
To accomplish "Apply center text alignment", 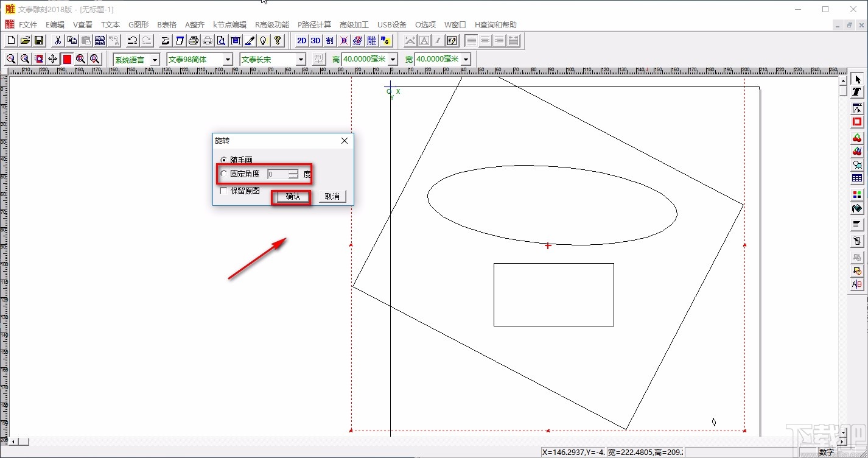I will point(486,41).
